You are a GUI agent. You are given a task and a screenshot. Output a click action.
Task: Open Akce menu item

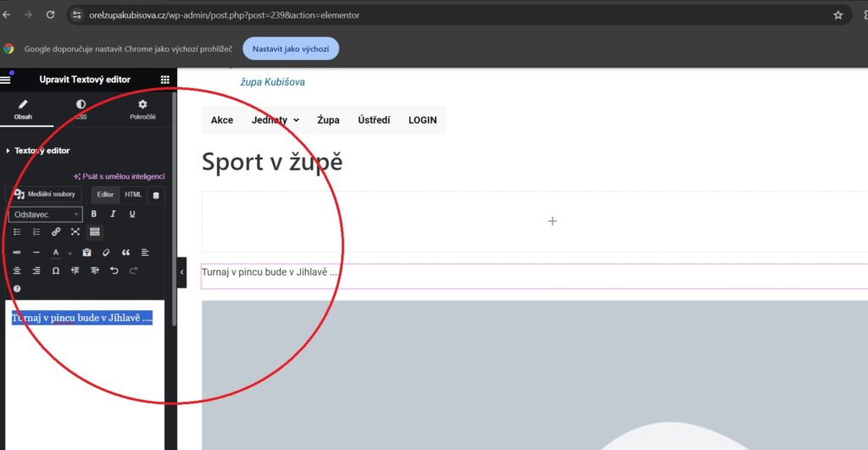(222, 120)
